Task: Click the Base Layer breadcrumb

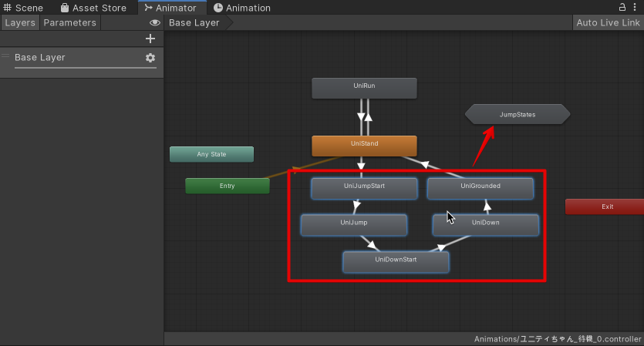Action: click(x=194, y=23)
